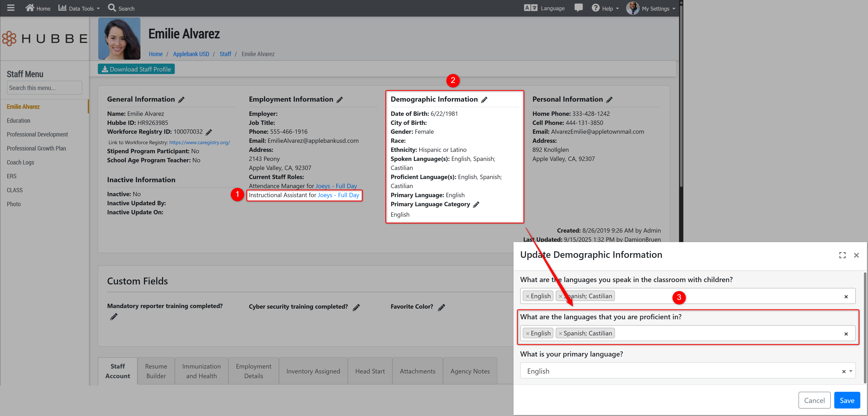Open Professional Development in Staff Menu

click(37, 134)
